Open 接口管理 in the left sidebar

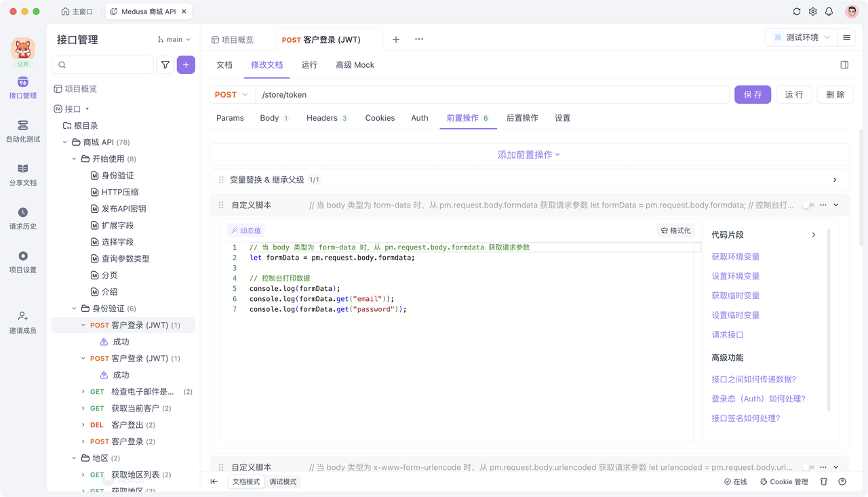pyautogui.click(x=23, y=88)
